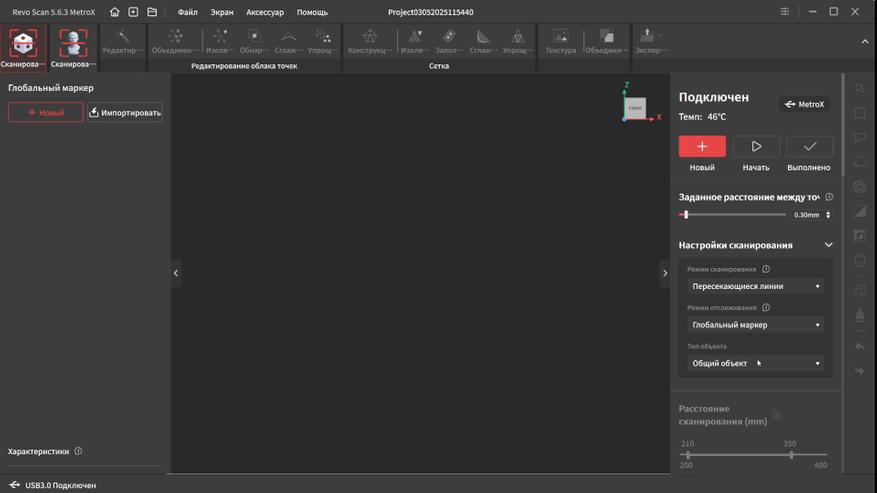The height and width of the screenshot is (493, 877).
Task: Collapse the Настройки сканирования section
Action: tap(828, 245)
